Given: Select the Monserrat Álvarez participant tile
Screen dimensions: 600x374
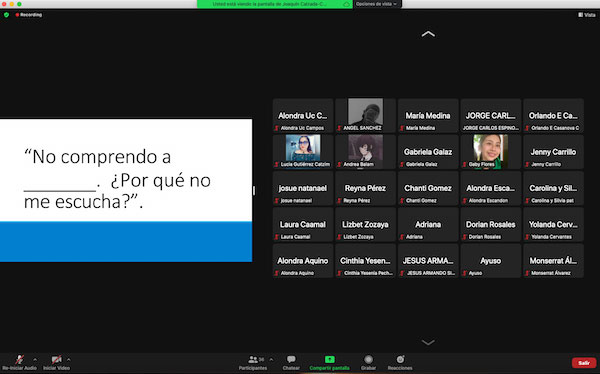Looking at the screenshot, I should coord(553,261).
